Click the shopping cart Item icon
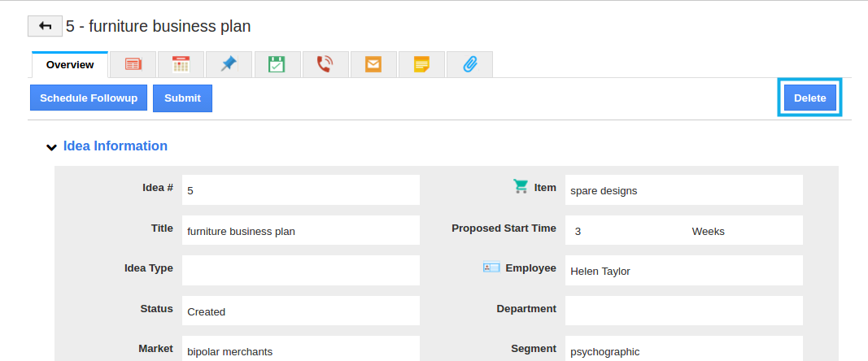Viewport: 868px width, 361px height. (521, 186)
